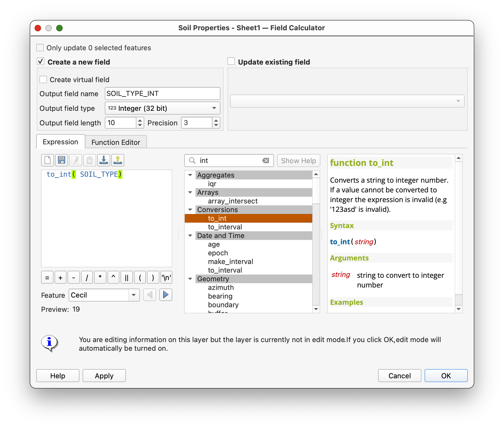Click the clear editor (new file) icon

point(48,160)
